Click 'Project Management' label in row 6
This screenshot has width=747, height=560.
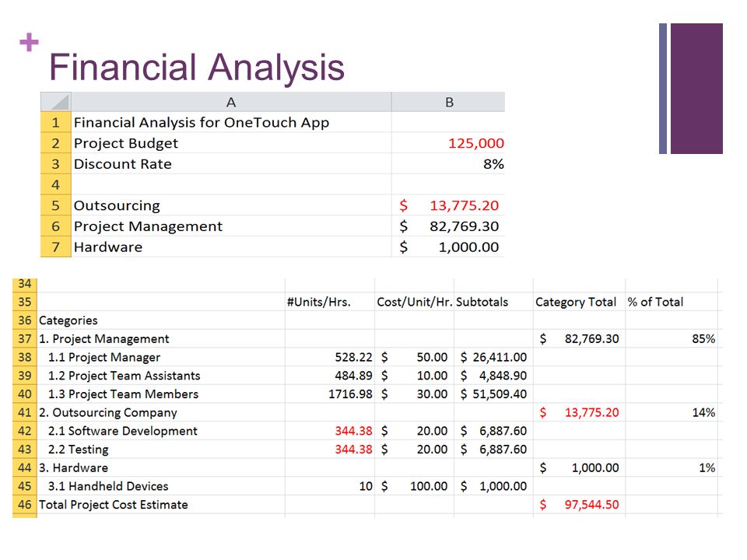click(x=148, y=226)
